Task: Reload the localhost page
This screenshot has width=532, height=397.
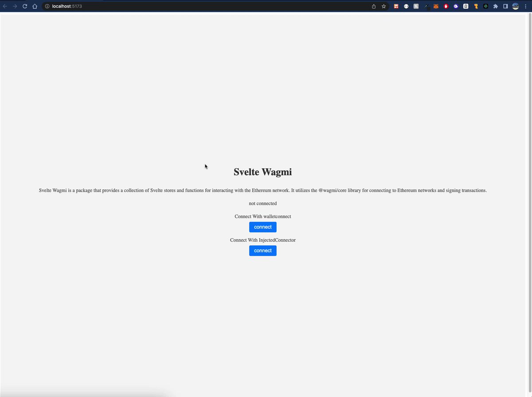Action: click(25, 6)
